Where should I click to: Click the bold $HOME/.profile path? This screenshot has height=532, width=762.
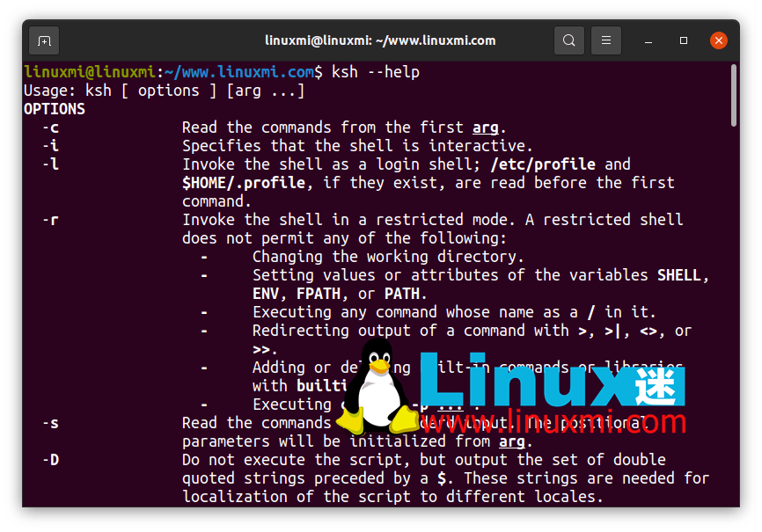point(243,183)
